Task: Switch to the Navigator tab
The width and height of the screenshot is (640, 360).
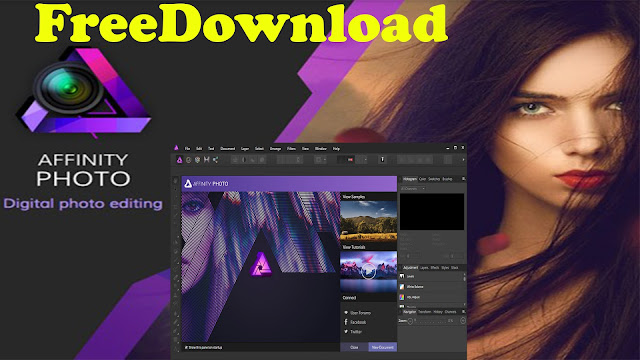Action: (x=409, y=312)
